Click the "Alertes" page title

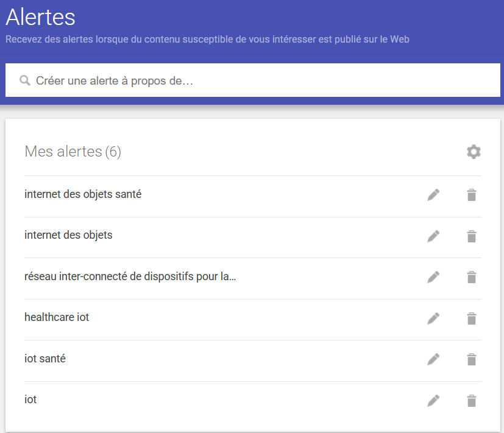[40, 17]
